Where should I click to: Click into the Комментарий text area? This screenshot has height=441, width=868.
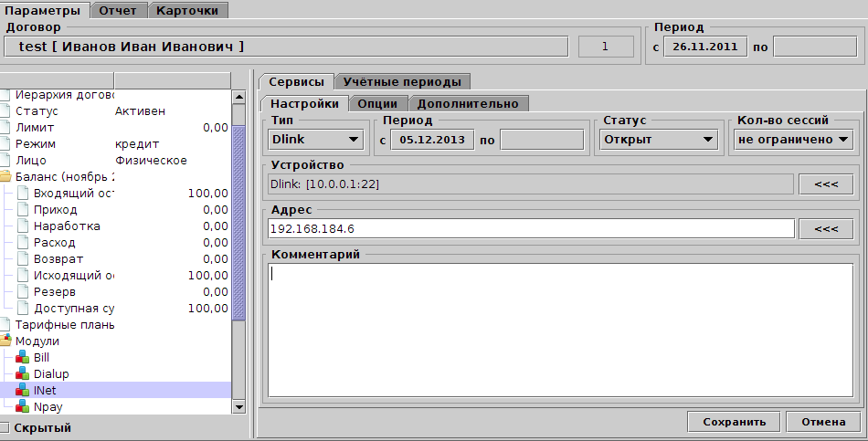click(x=560, y=329)
